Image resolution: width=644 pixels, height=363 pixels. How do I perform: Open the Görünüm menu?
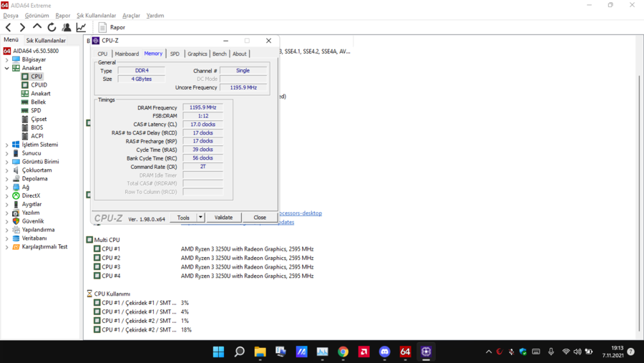pyautogui.click(x=37, y=15)
